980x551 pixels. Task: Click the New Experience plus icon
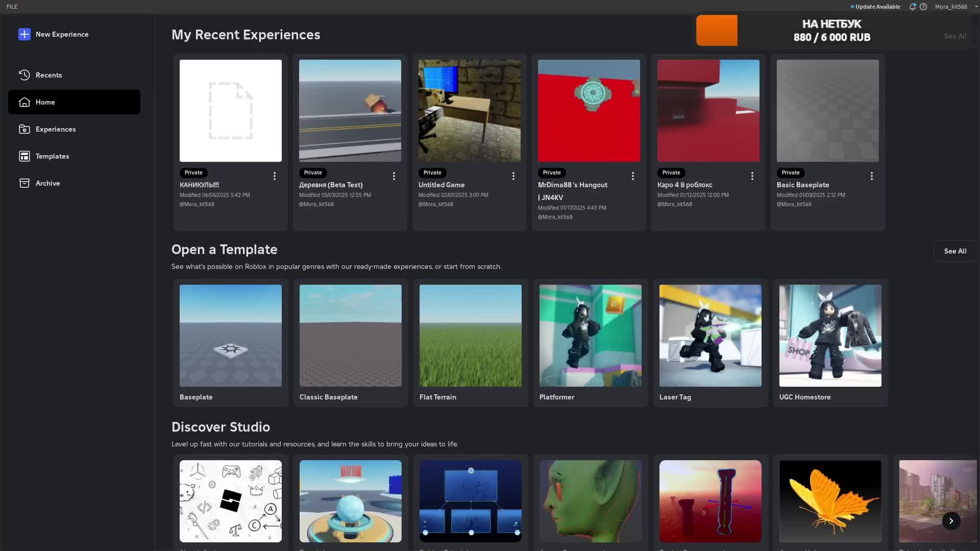(x=24, y=34)
